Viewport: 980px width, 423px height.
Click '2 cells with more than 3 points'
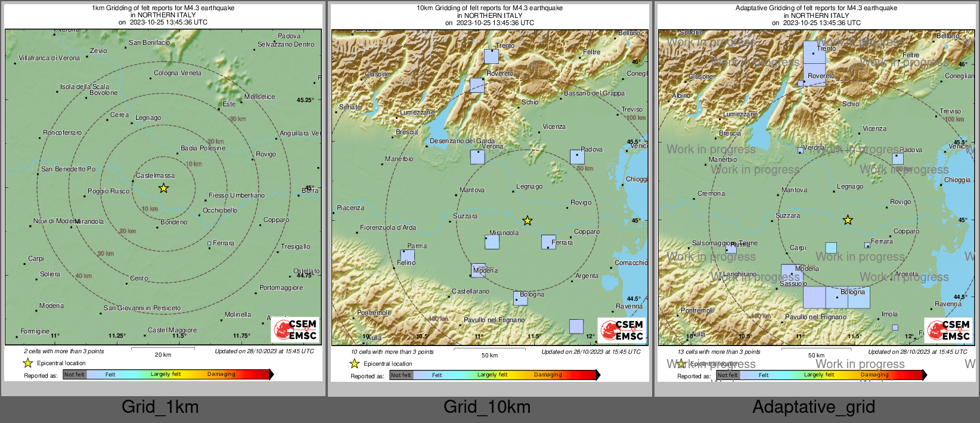coord(64,351)
